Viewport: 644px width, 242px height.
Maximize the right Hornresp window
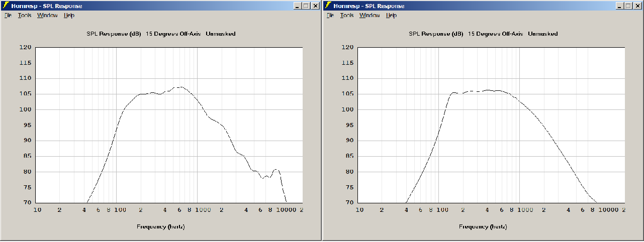pos(627,6)
